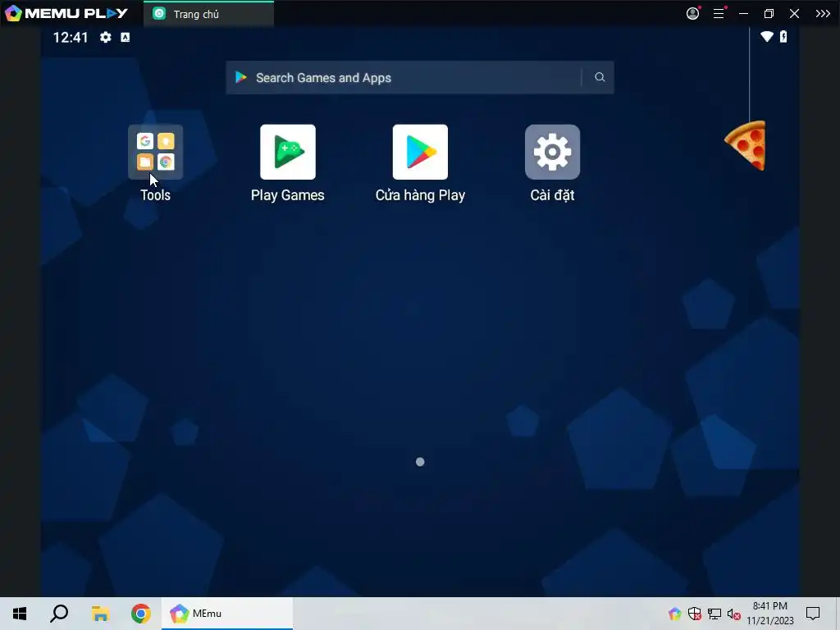Expand the MEmu sidebar with triple chevron

pyautogui.click(x=823, y=13)
